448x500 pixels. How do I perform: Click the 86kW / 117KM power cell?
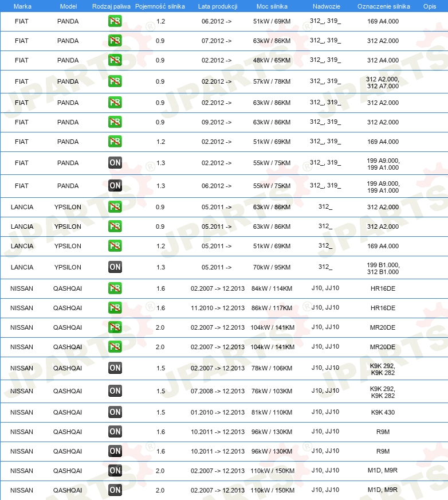pos(272,308)
